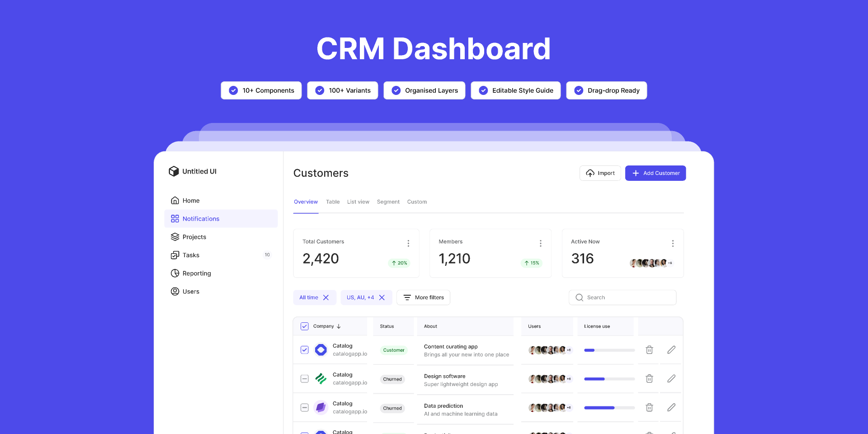This screenshot has height=434, width=868.
Task: Switch to the Table tab
Action: pos(333,202)
